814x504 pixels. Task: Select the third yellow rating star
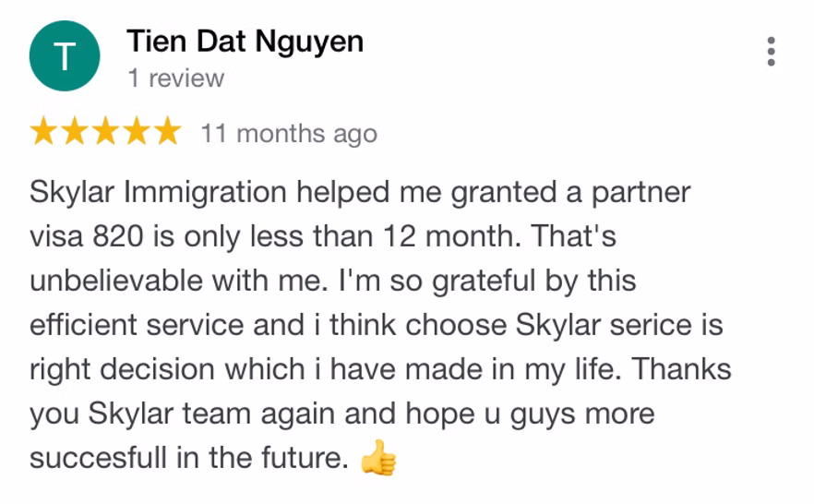[x=105, y=133]
